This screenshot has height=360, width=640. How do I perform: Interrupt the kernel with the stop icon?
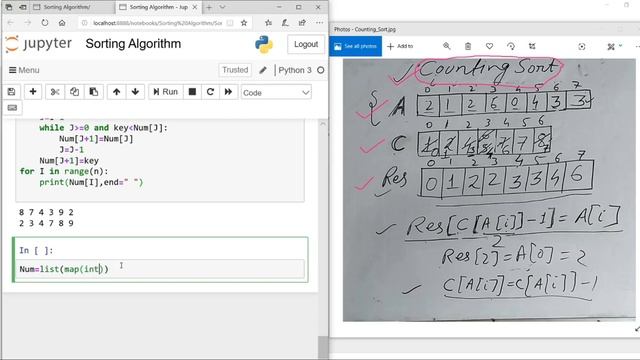tap(192, 92)
